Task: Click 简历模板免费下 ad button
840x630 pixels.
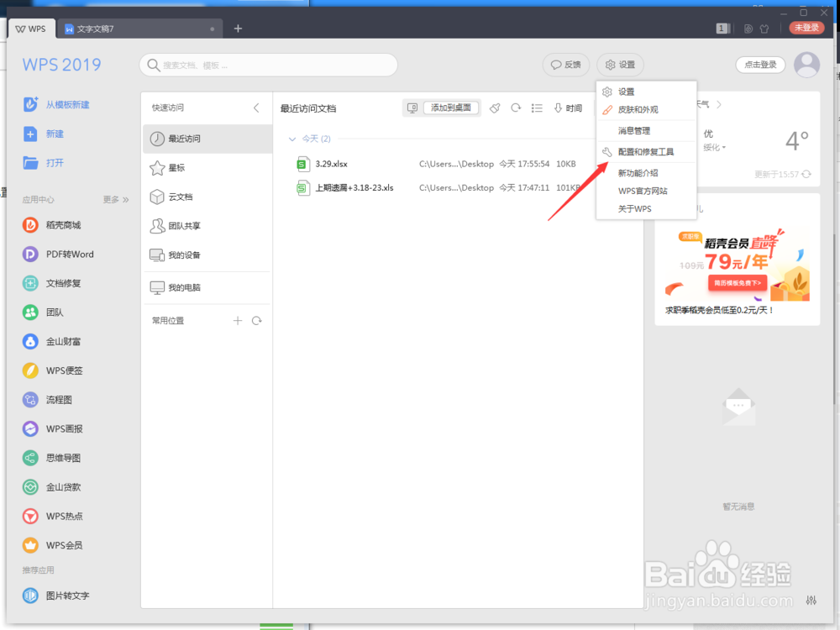Action: click(738, 283)
